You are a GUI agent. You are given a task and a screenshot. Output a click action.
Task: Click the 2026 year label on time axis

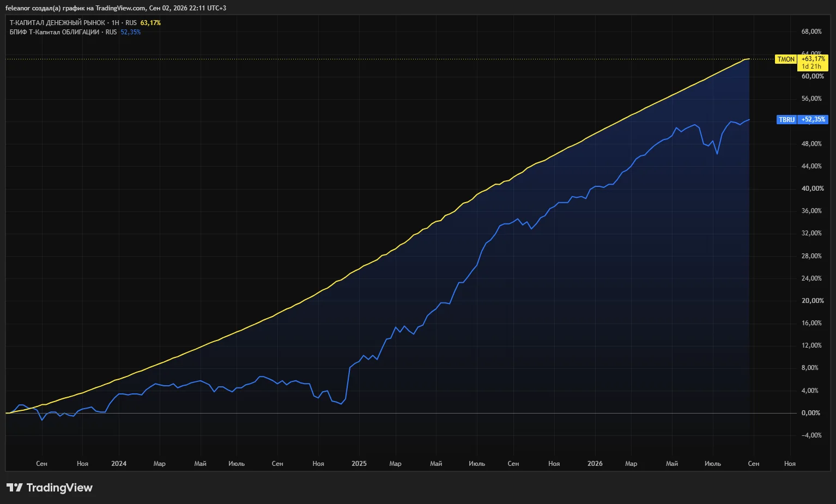(x=595, y=464)
